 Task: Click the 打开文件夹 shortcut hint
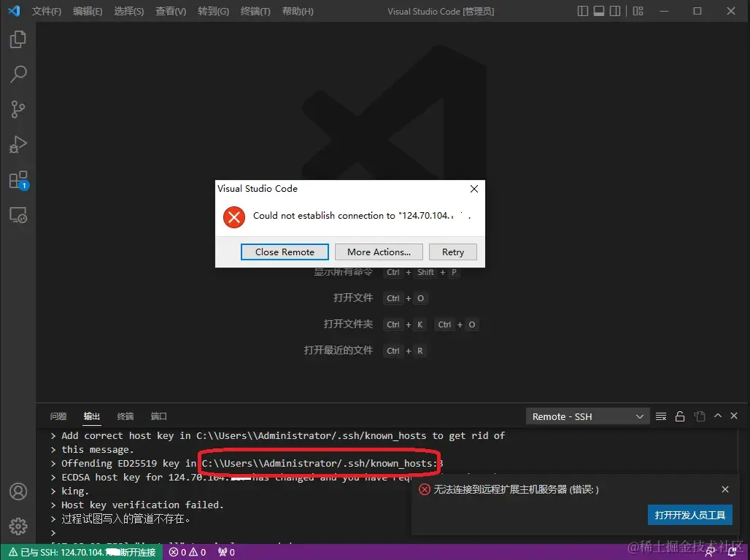pos(348,324)
